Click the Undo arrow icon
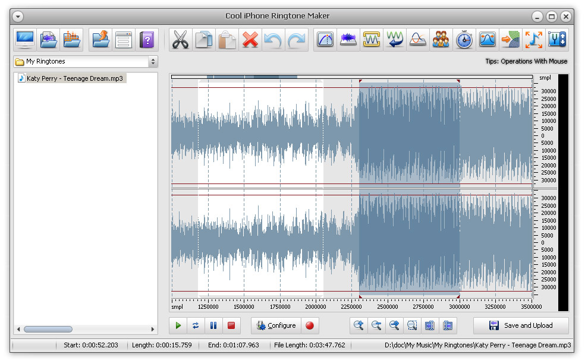This screenshot has height=364, width=588. coord(273,40)
